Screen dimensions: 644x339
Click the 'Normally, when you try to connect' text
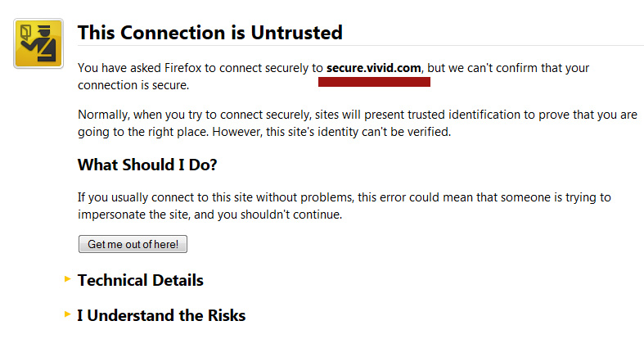click(193, 115)
